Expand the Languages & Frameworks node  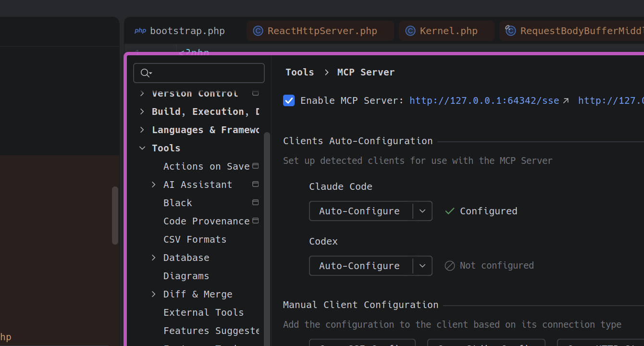click(x=142, y=130)
